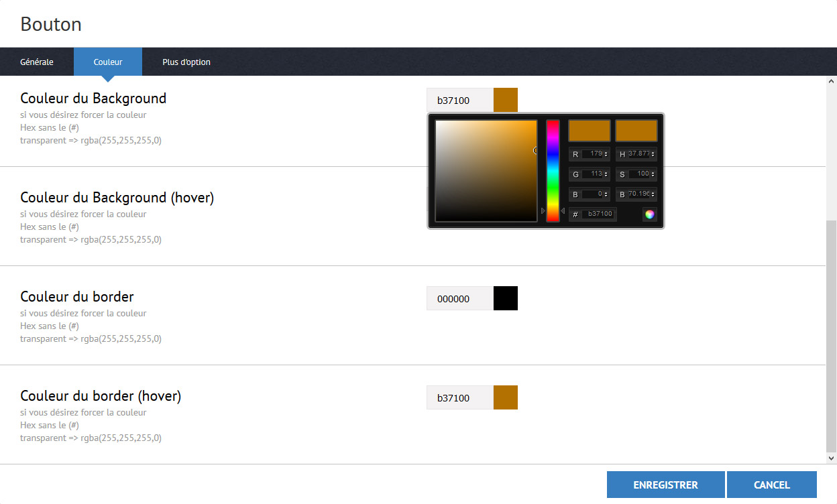Open the black Couleur du border swatch
This screenshot has width=837, height=504.
[x=506, y=298]
